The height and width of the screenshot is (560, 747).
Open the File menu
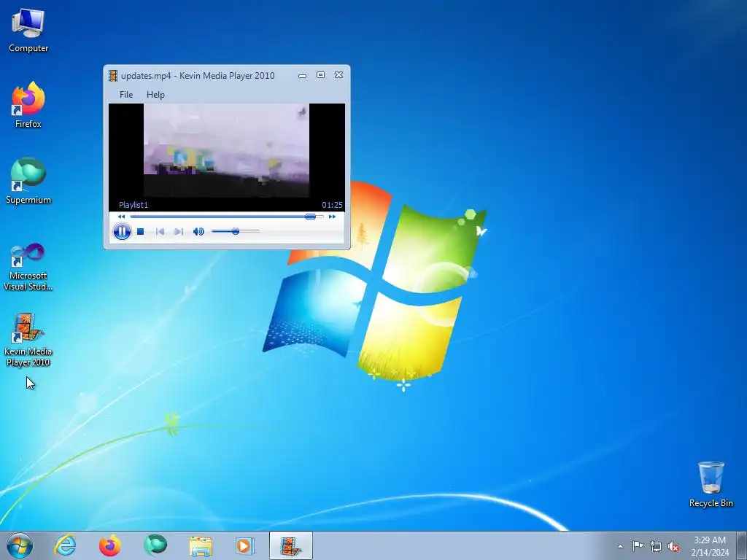[x=126, y=95]
